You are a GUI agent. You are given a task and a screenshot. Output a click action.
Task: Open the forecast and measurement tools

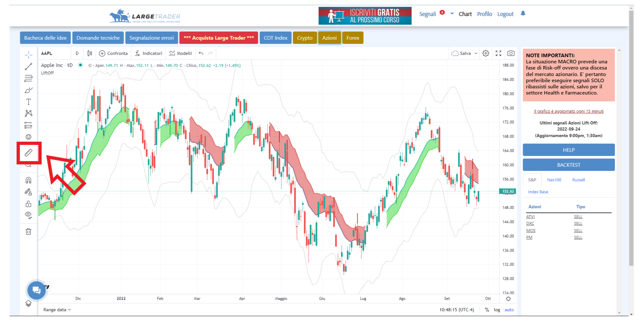[29, 125]
